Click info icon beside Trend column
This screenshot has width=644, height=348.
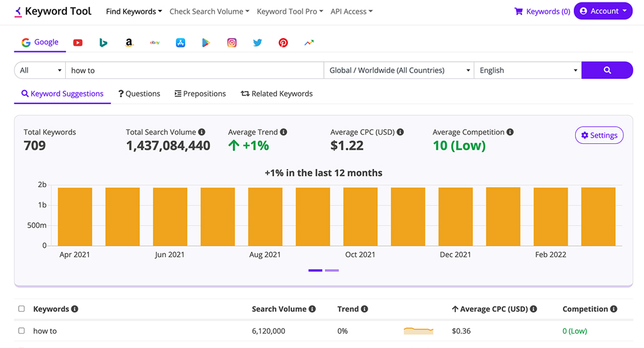pyautogui.click(x=365, y=309)
